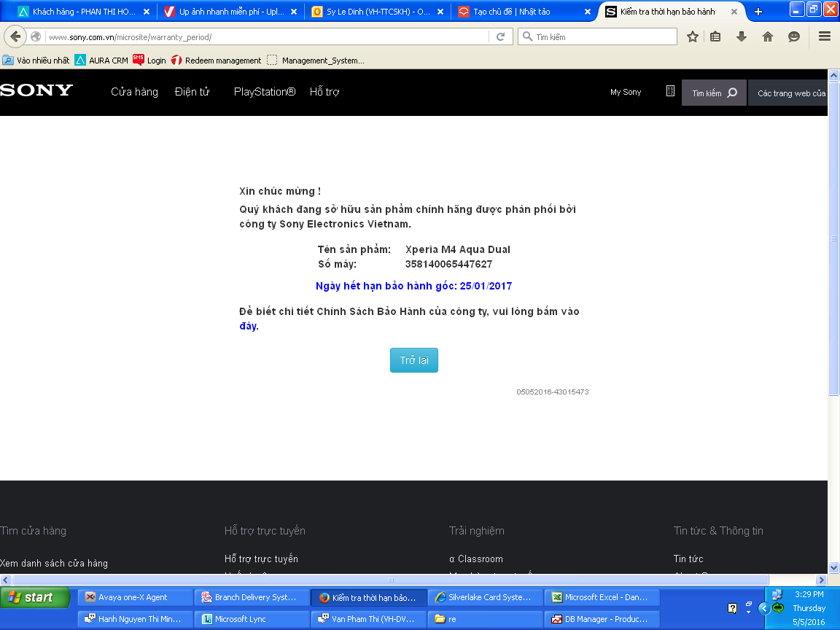Open Hỗ trợ trực tuyến footer link
This screenshot has width=840, height=630.
pos(262,559)
